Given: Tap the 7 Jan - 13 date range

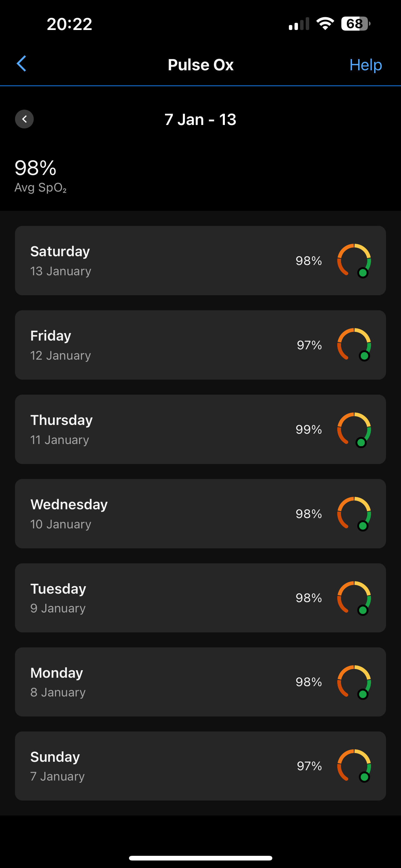Looking at the screenshot, I should [200, 119].
